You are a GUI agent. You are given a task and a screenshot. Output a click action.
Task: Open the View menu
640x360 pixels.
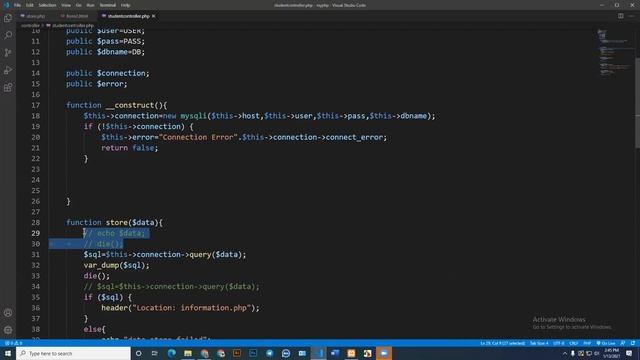(66, 5)
